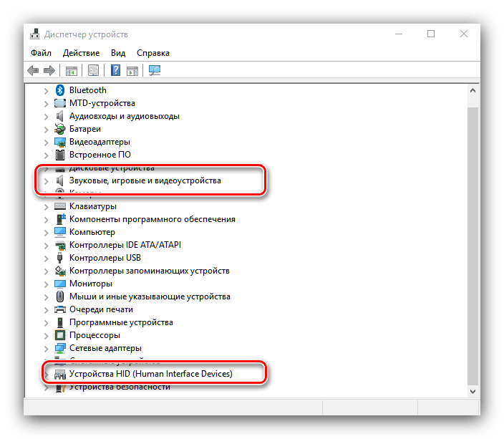Screen dimensions: 504x439
Task: Click the Звуковые, игровые speaker icon
Action: coord(60,180)
